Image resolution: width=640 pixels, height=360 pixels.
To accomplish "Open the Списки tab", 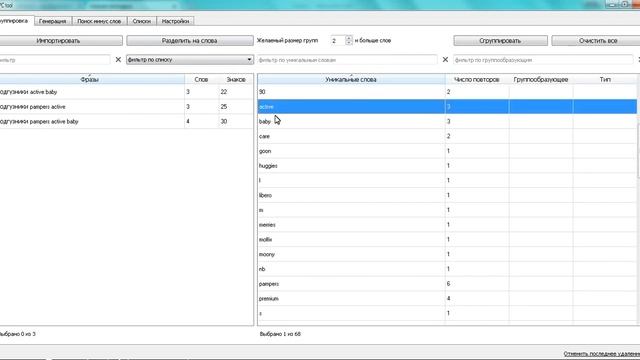I will click(x=142, y=21).
